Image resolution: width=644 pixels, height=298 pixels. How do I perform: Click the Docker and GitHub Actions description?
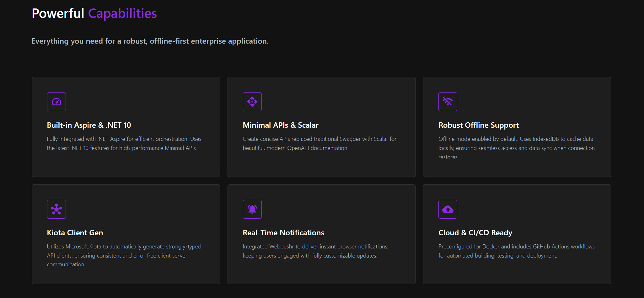[516, 251]
